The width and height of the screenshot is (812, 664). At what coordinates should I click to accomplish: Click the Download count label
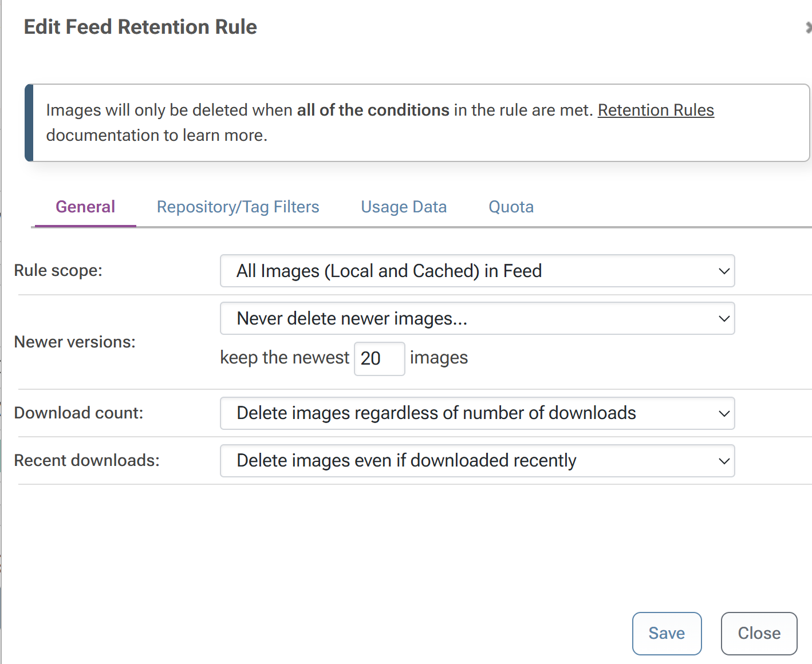tap(78, 413)
